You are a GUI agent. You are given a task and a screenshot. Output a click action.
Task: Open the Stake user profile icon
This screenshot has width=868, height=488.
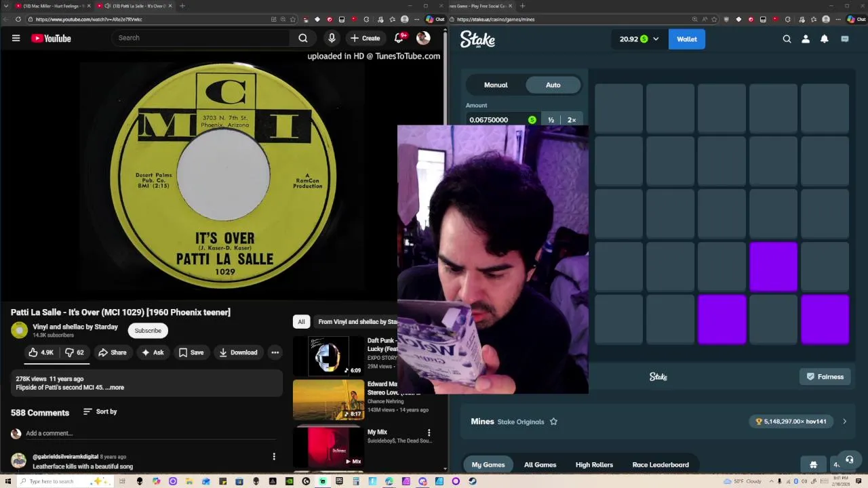coord(806,39)
